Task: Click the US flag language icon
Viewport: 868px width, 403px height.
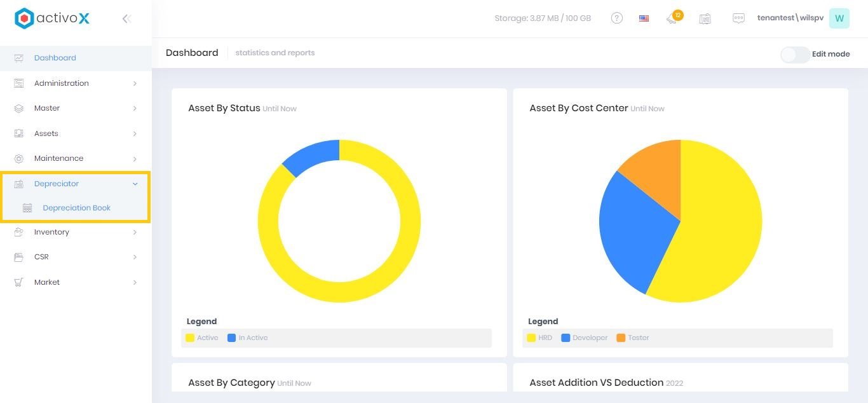Action: click(x=644, y=18)
